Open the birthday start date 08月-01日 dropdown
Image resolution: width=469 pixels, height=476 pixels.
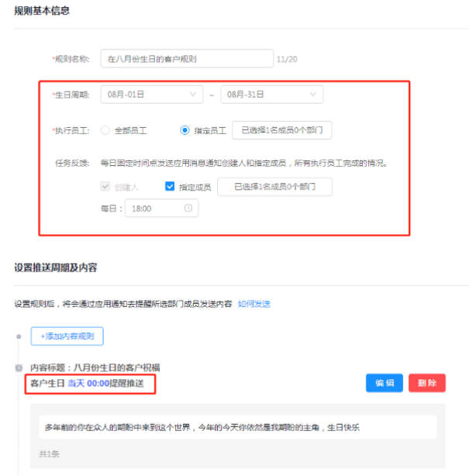[x=152, y=95]
